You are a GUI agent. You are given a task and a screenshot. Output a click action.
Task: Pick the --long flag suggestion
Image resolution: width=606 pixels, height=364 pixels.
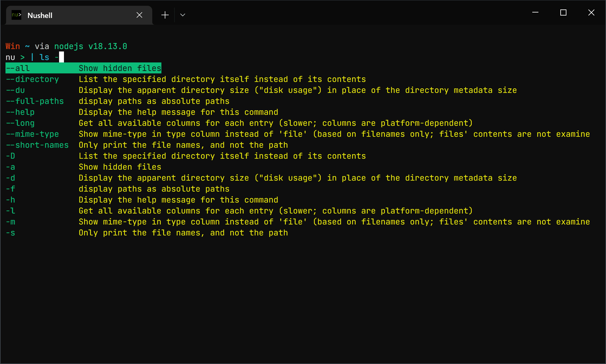pos(20,123)
